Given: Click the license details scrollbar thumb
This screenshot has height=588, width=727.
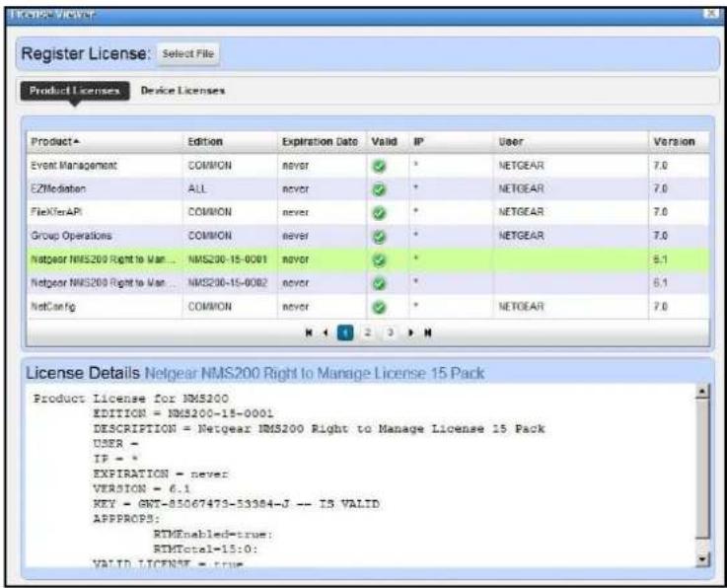Looking at the screenshot, I should click(703, 471).
